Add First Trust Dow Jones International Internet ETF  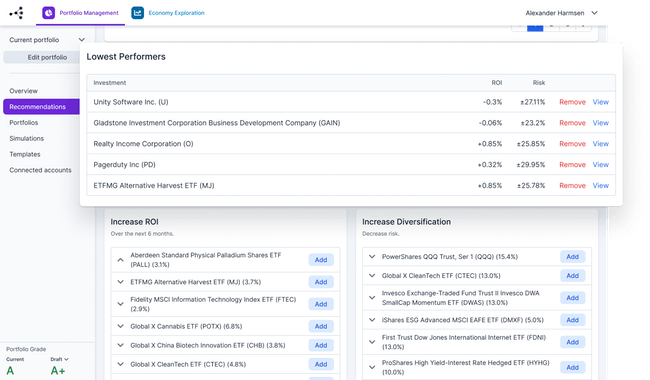click(572, 342)
